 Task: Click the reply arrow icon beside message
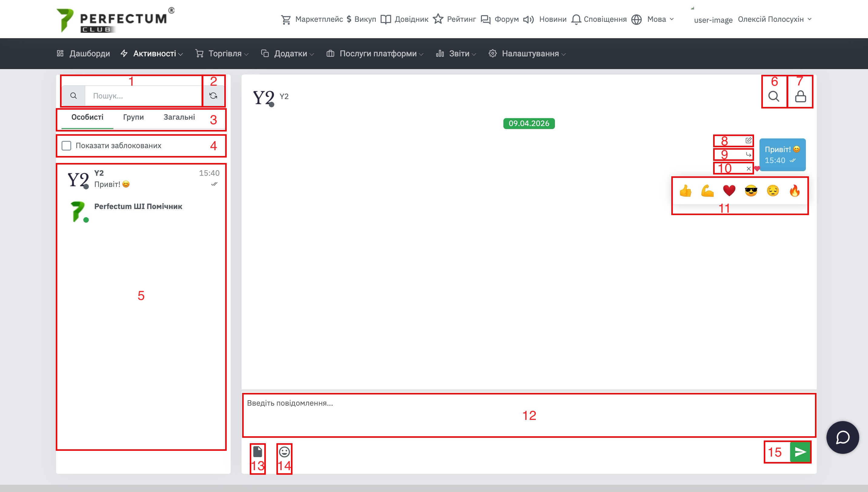748,155
